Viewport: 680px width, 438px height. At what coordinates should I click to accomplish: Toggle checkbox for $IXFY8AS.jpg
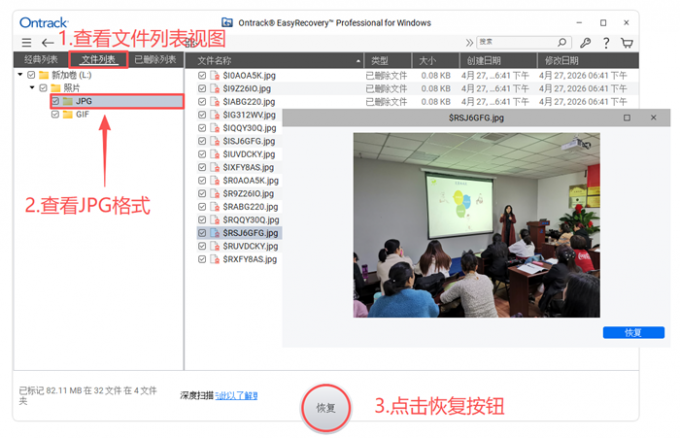(x=202, y=167)
